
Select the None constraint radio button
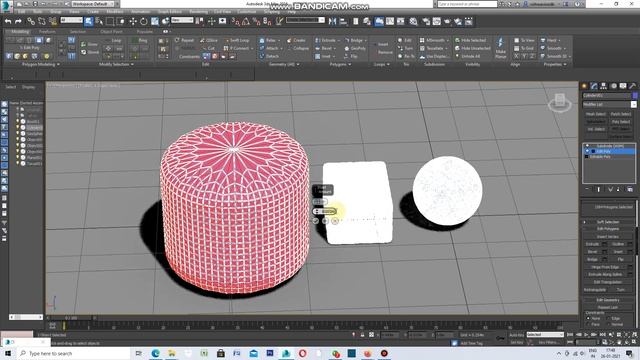coord(588,318)
